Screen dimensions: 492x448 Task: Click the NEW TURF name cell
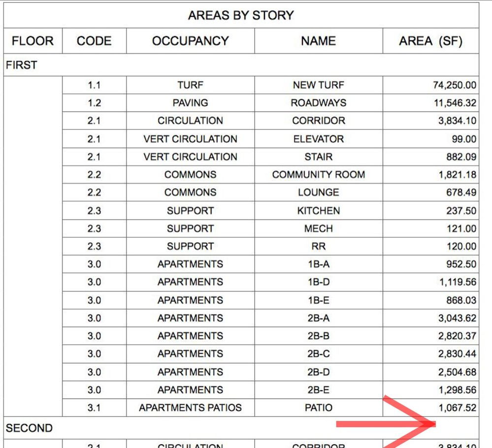tap(319, 85)
